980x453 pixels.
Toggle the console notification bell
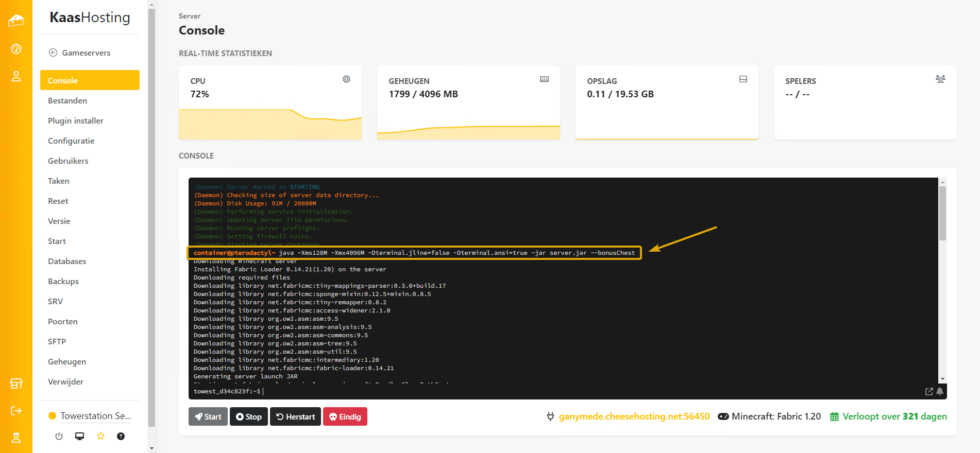(x=940, y=392)
